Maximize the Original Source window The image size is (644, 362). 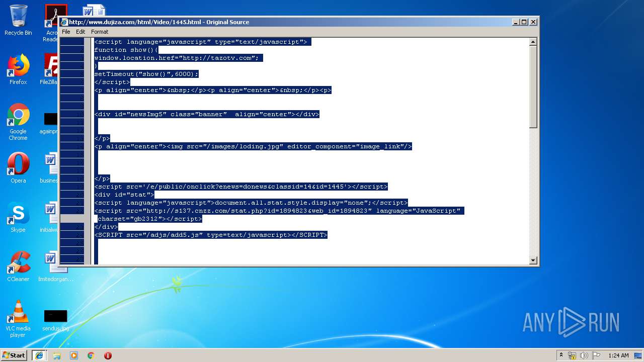coord(524,22)
